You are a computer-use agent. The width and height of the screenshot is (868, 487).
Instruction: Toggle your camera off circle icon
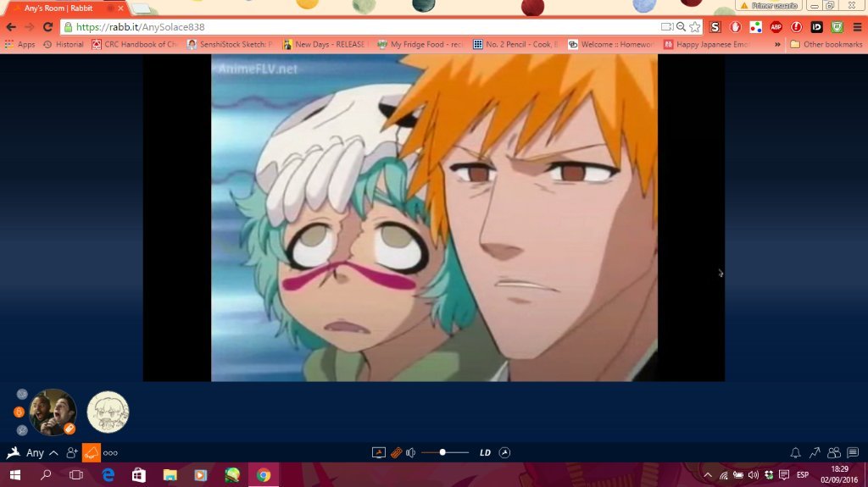click(22, 394)
